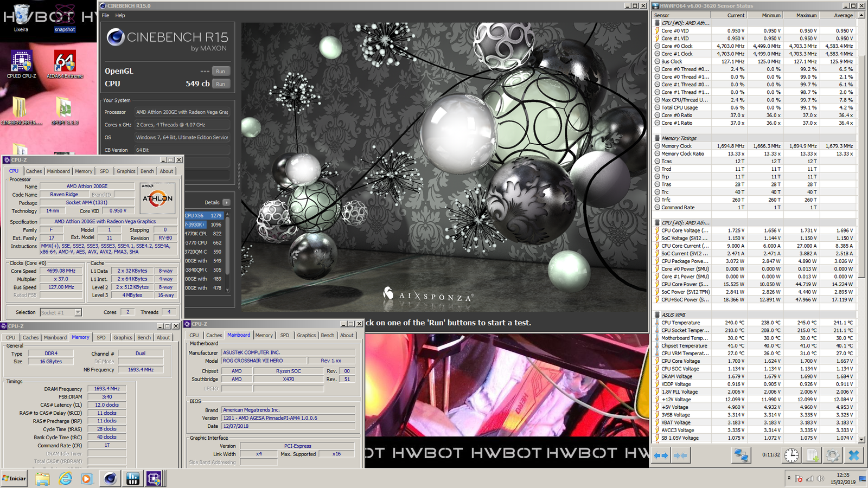The width and height of the screenshot is (868, 488).
Task: Open Internet Explorer from the taskbar
Action: 66,478
